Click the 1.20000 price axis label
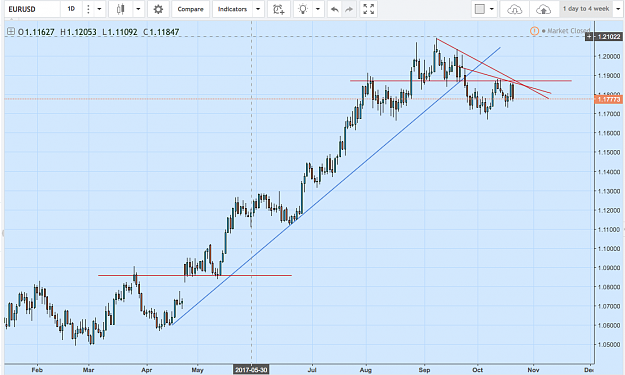The image size is (625, 375). pos(609,56)
